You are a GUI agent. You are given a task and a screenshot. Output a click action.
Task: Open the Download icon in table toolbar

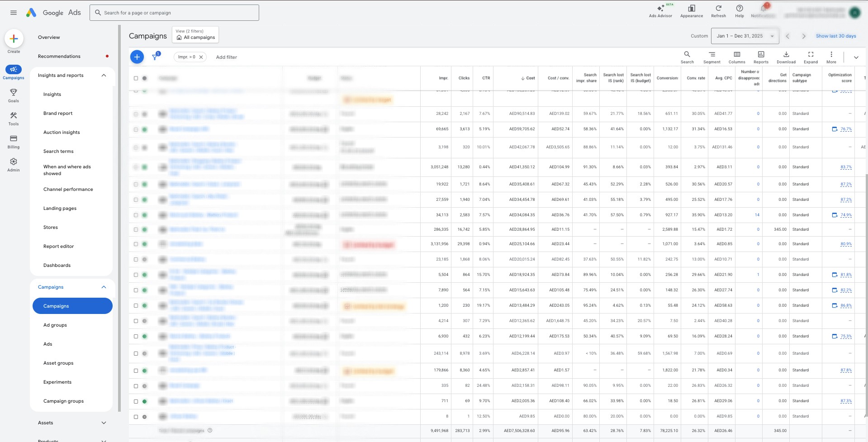pyautogui.click(x=786, y=57)
